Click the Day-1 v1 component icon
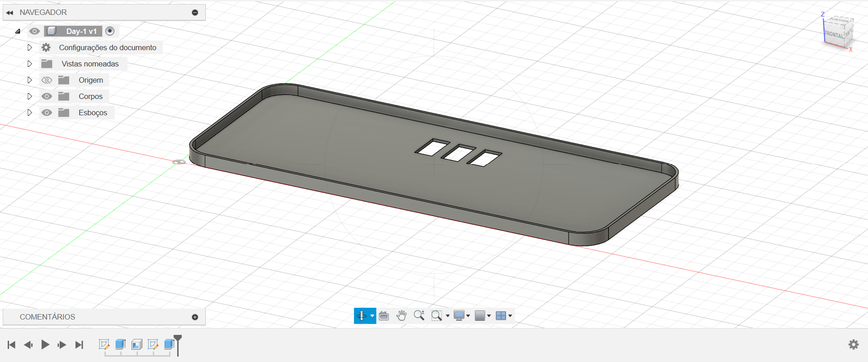 (52, 31)
